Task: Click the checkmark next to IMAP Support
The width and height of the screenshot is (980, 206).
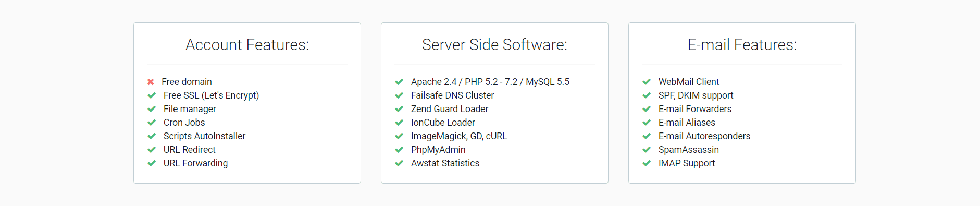Action: click(x=647, y=163)
